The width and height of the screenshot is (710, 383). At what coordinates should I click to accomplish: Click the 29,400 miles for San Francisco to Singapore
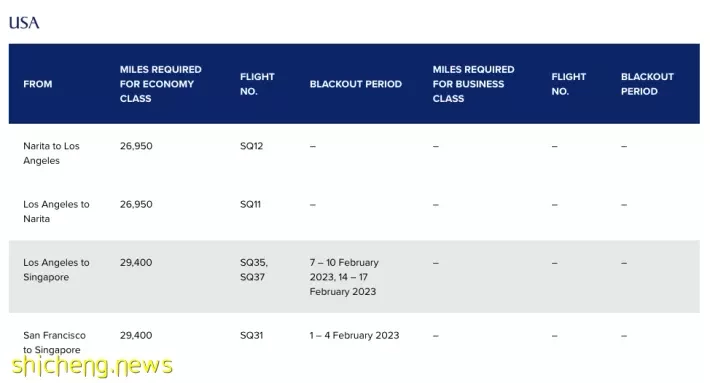click(136, 335)
